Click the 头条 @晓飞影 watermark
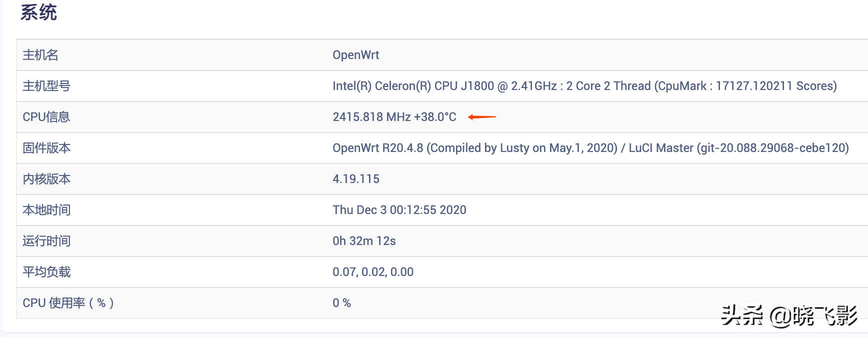 pos(788,315)
